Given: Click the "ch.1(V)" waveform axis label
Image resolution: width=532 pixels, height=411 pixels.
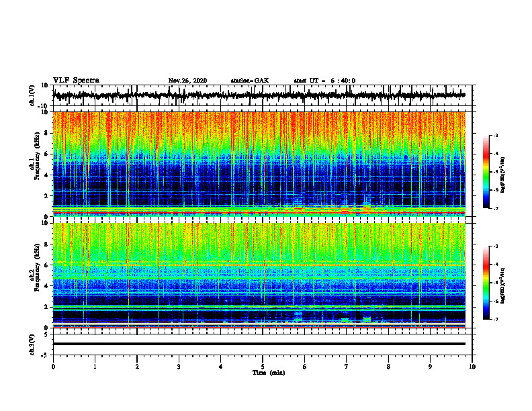Looking at the screenshot, I should tap(32, 95).
